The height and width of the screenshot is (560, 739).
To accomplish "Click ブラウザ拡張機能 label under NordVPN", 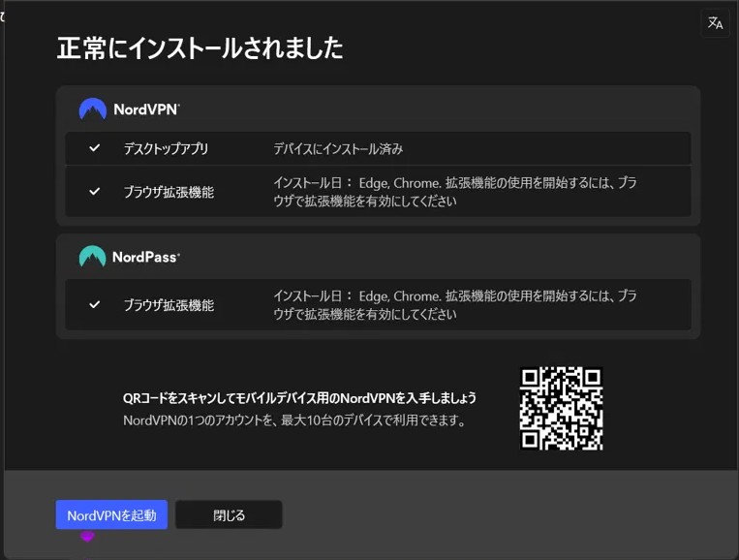I will tap(169, 192).
